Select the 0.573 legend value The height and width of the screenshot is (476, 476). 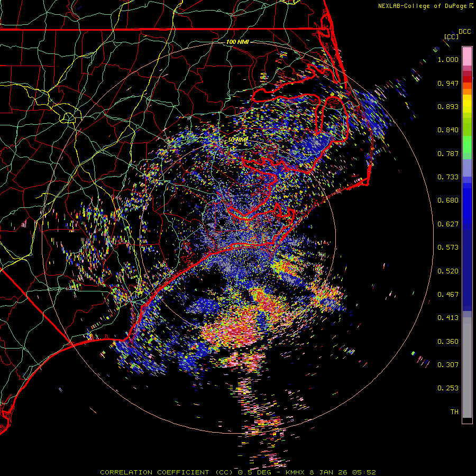(x=448, y=248)
